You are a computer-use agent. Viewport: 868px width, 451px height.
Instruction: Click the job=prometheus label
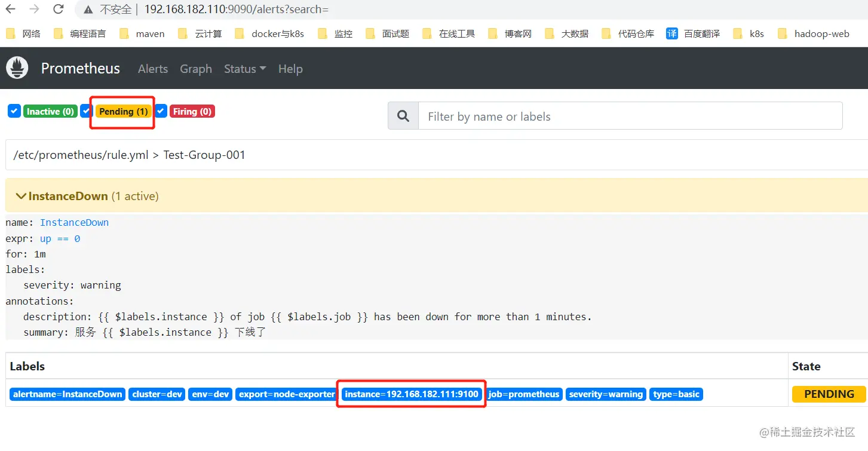[x=524, y=394]
